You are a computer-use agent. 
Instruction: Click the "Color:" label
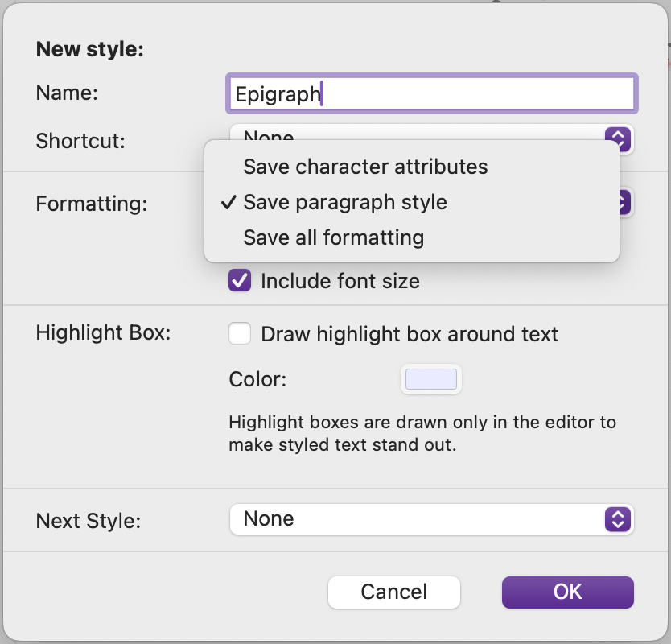257,379
